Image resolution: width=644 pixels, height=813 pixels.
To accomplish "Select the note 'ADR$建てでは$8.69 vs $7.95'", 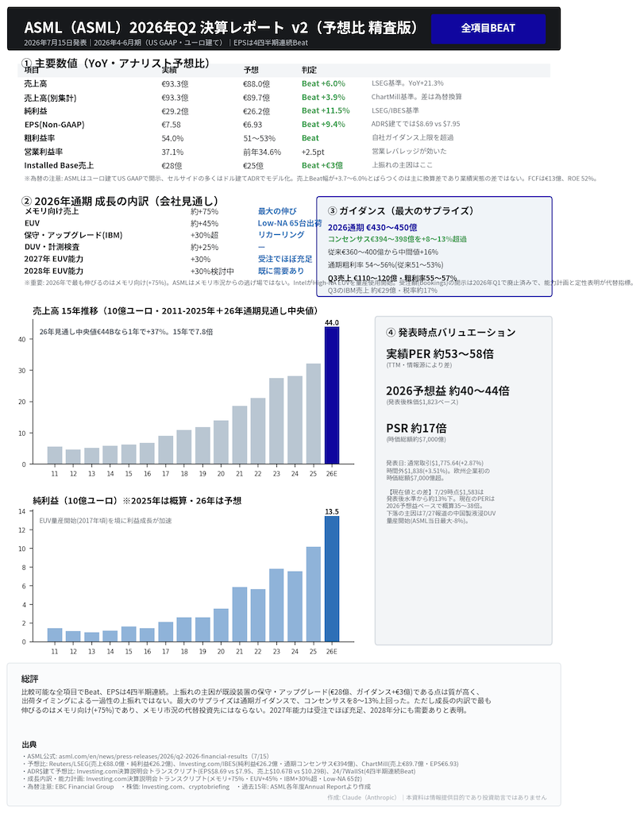I will click(415, 124).
